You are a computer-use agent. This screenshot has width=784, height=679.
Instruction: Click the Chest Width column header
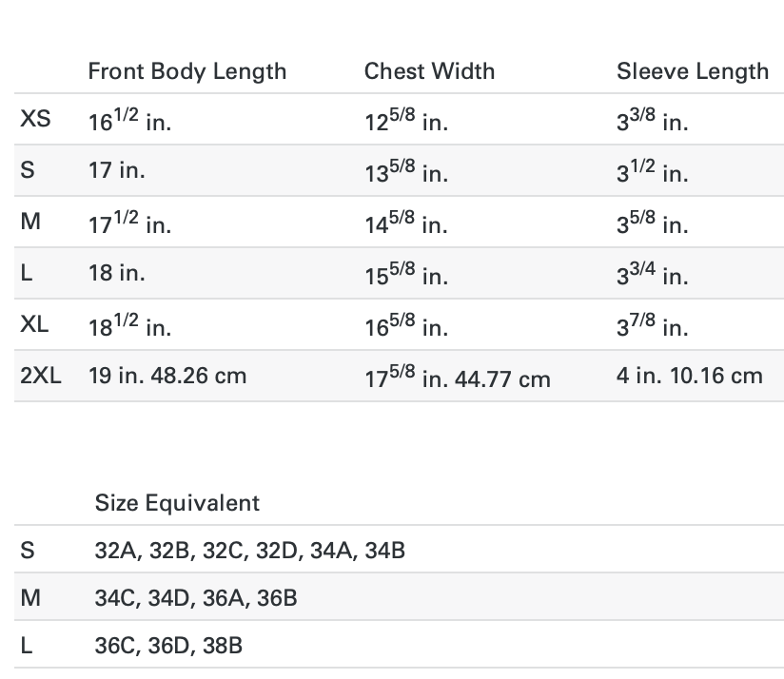tap(429, 71)
